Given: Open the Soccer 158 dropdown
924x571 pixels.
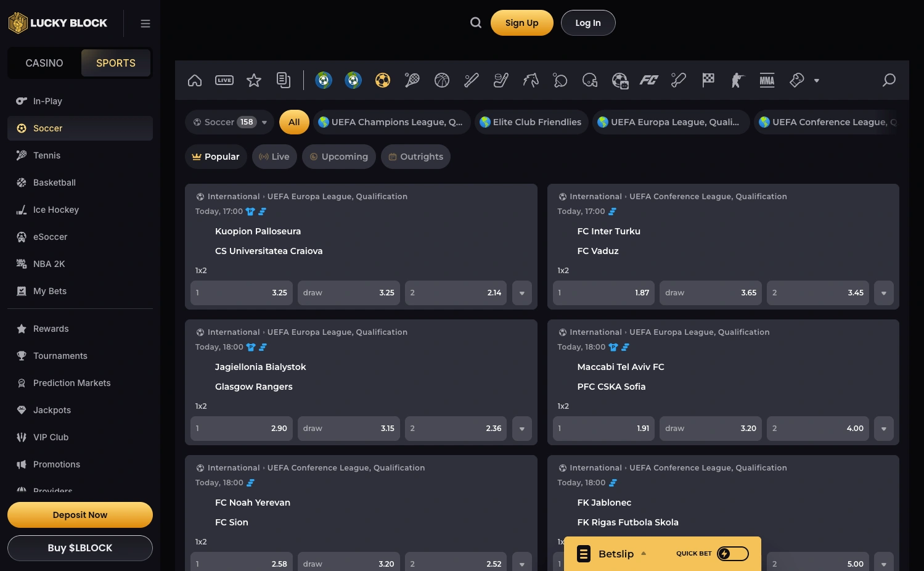Looking at the screenshot, I should pyautogui.click(x=230, y=122).
